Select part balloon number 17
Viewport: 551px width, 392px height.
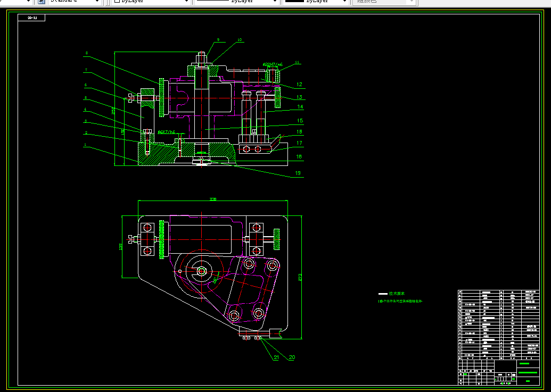point(299,143)
